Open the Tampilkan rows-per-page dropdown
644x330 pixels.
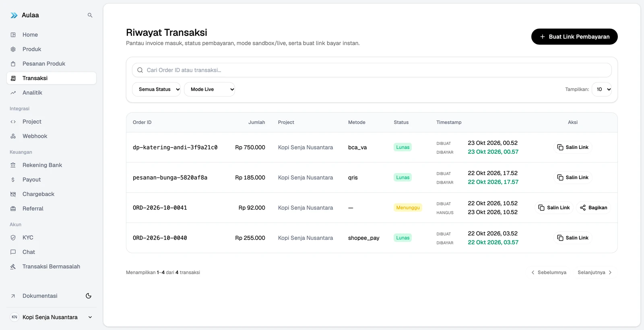[x=602, y=89]
